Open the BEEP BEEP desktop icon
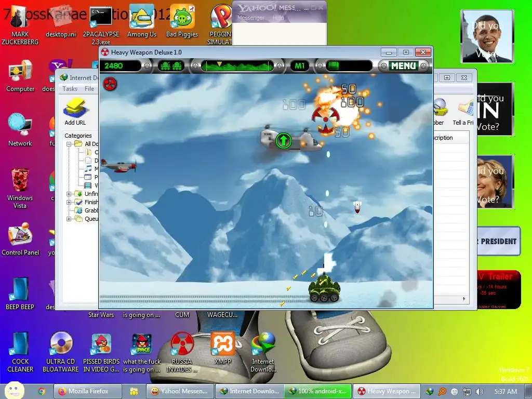Image resolution: width=532 pixels, height=399 pixels. (20, 294)
